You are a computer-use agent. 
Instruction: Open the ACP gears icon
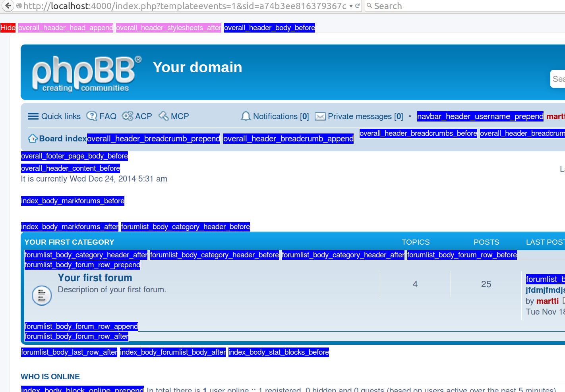point(128,116)
